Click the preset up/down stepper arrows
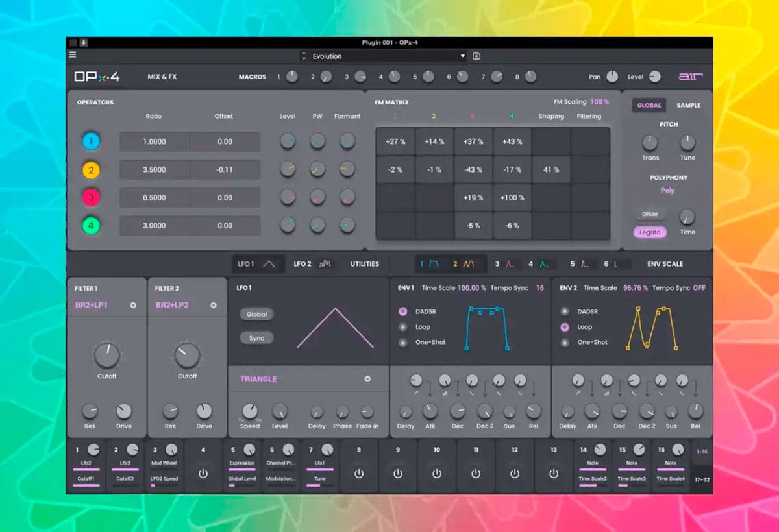 tap(304, 56)
